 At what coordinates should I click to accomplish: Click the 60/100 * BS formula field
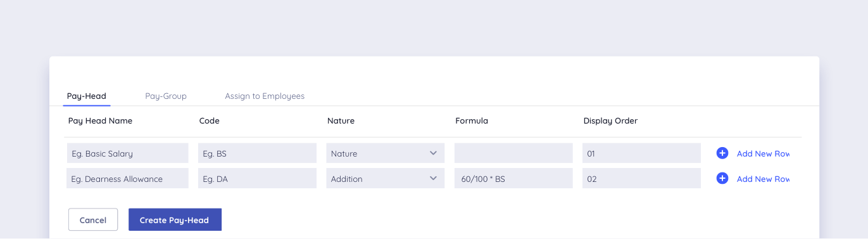click(513, 179)
